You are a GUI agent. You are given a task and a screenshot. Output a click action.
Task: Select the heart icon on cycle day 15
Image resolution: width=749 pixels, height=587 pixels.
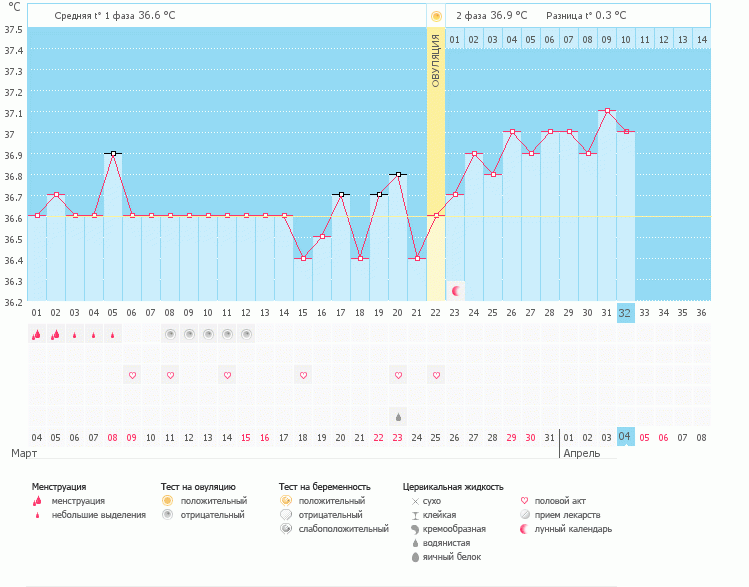click(303, 375)
